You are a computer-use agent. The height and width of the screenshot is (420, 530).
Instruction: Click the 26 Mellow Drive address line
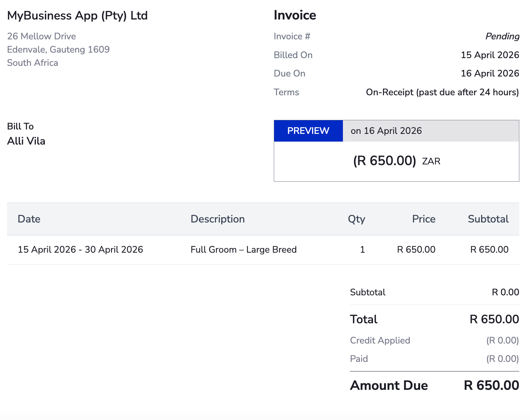click(42, 36)
